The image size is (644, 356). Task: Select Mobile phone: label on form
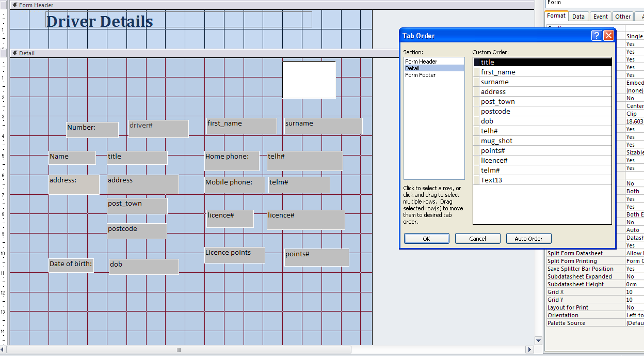pyautogui.click(x=235, y=185)
